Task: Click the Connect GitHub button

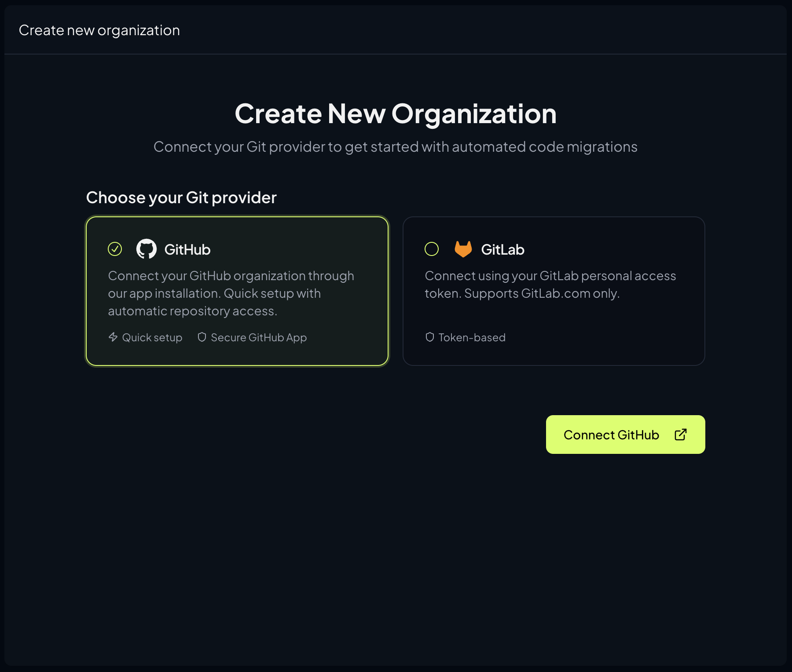Action: pos(625,435)
